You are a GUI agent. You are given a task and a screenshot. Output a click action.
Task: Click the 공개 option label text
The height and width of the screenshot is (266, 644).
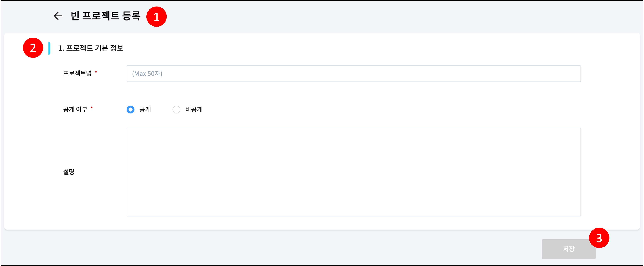coord(145,110)
